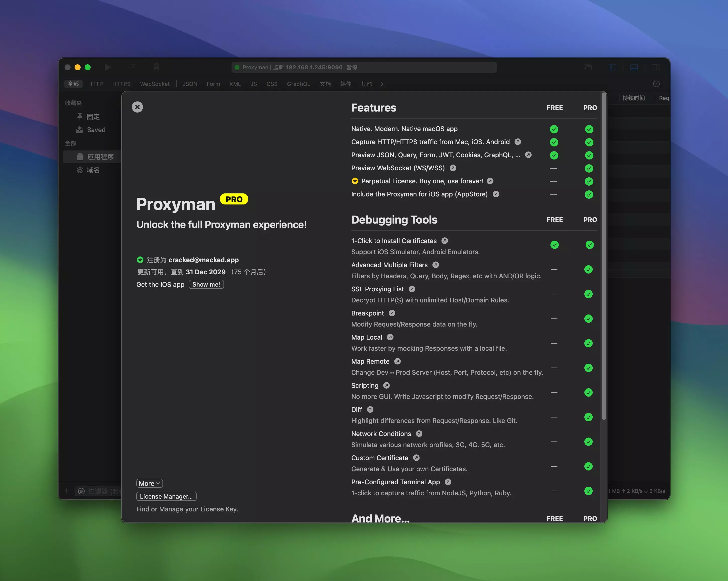Click the resume capture play icon

click(x=108, y=67)
